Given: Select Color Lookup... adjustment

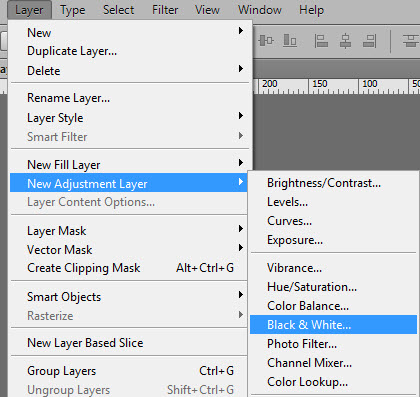Looking at the screenshot, I should [x=333, y=382].
